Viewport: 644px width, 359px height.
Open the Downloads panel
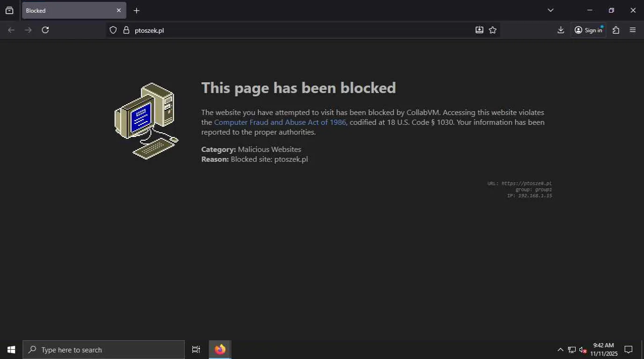click(561, 30)
